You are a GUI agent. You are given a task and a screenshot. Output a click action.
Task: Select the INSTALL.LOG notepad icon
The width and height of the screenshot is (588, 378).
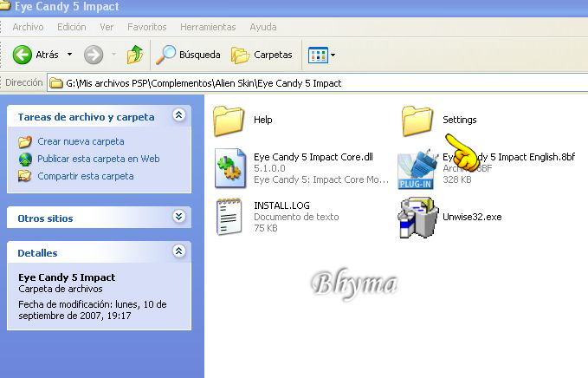229,217
